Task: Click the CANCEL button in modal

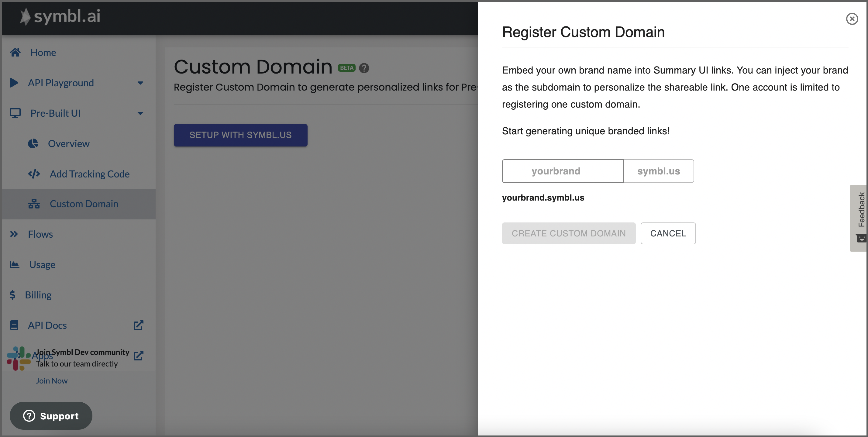Action: tap(669, 233)
